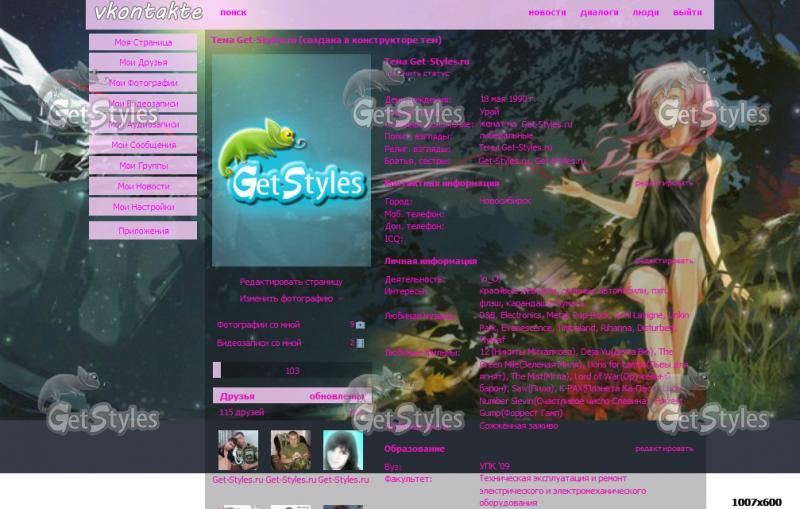
Task: Click the Личная информация section heading
Action: [x=430, y=261]
